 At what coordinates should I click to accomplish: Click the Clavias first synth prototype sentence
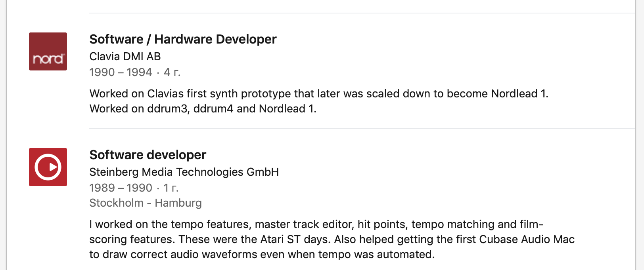[319, 94]
